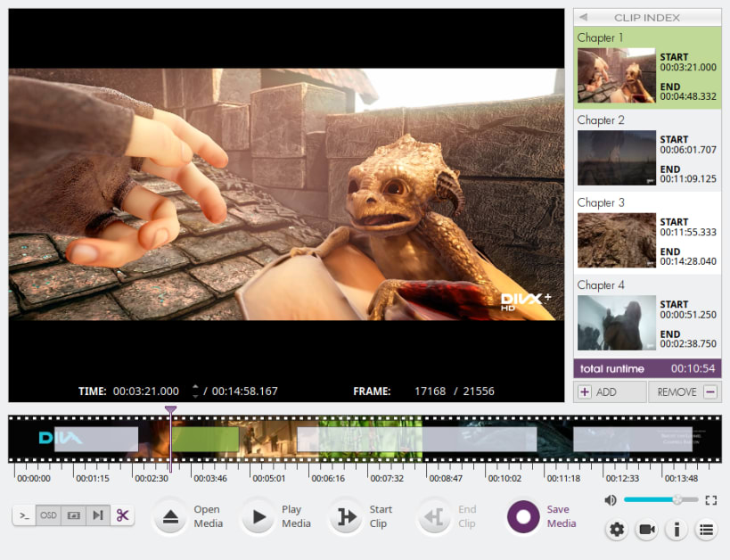
Task: Click the ADD clip button
Action: tap(610, 391)
